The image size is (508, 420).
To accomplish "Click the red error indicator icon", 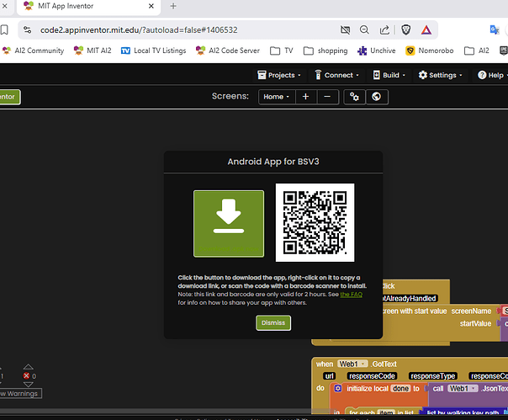I will (x=26, y=376).
